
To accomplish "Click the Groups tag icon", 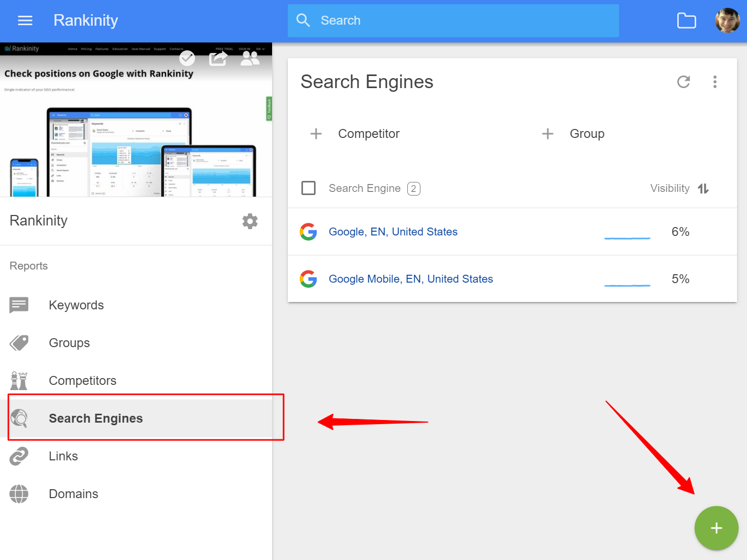I will 19,343.
